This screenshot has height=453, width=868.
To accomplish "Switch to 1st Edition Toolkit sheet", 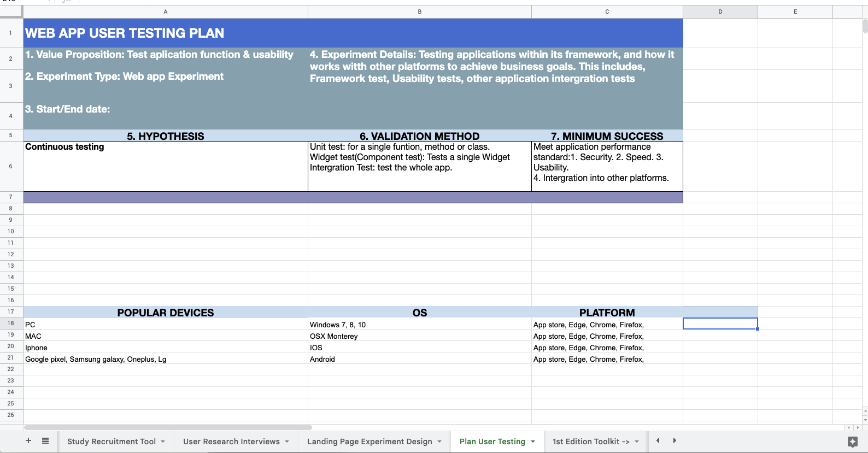I will (591, 442).
